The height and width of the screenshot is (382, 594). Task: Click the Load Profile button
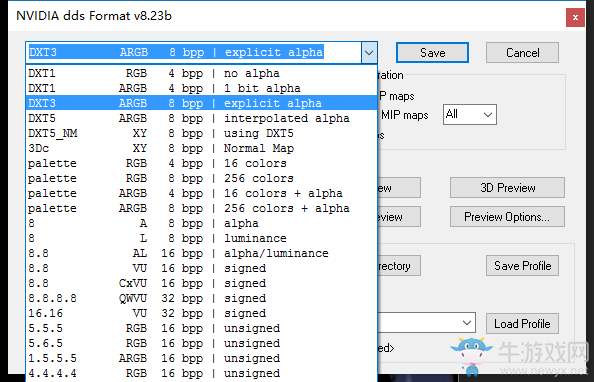522,324
